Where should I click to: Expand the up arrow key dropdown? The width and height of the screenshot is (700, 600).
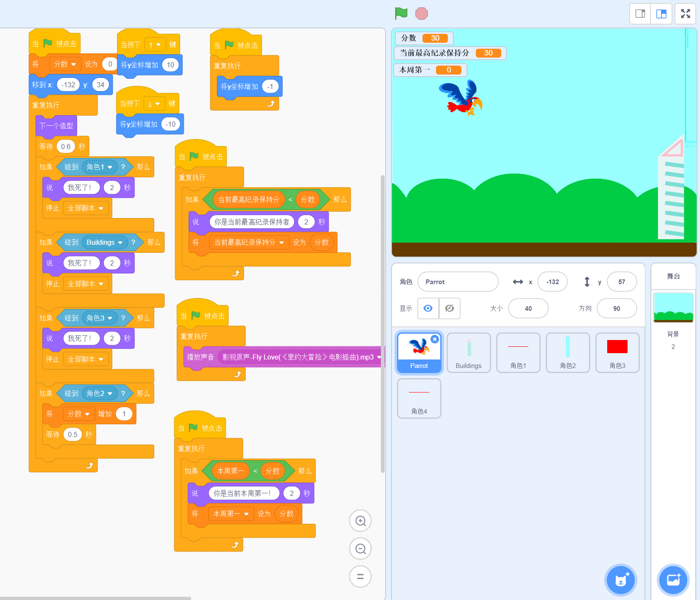coord(158,45)
